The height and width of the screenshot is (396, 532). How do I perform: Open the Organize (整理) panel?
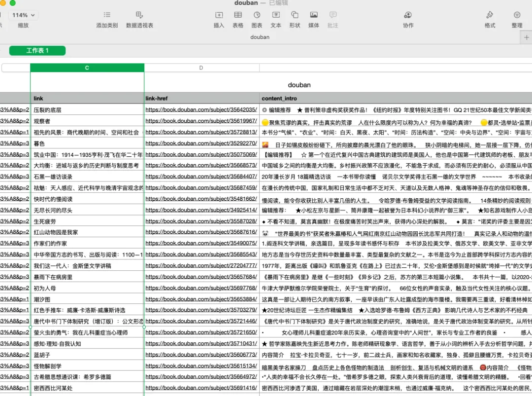pos(517,15)
